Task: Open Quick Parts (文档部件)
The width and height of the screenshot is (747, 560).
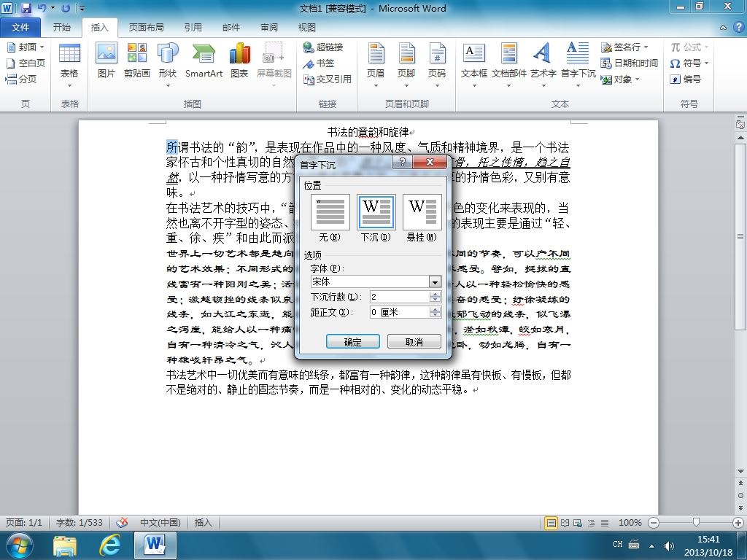Action: pyautogui.click(x=508, y=65)
